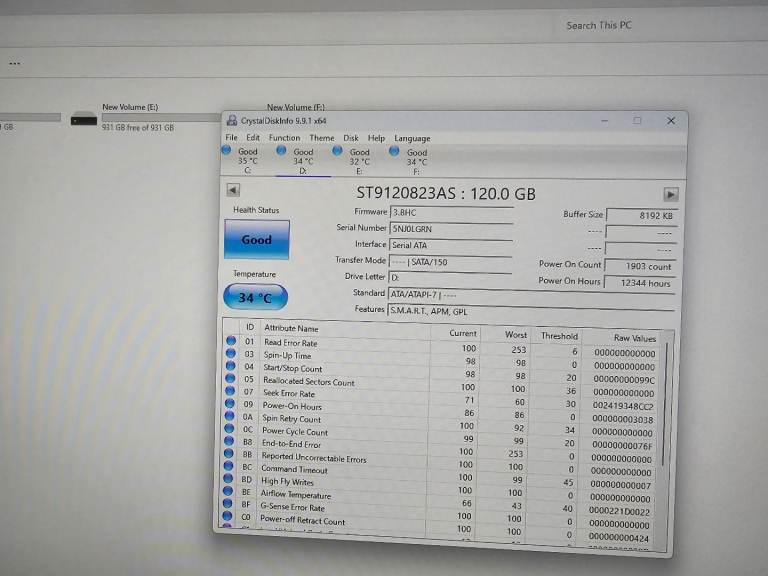Click the status icon of Reallocated Sectors Count
The image size is (768, 576).
[230, 378]
